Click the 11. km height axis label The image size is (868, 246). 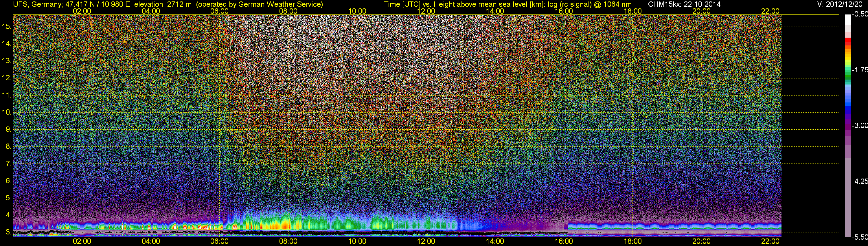tap(7, 95)
